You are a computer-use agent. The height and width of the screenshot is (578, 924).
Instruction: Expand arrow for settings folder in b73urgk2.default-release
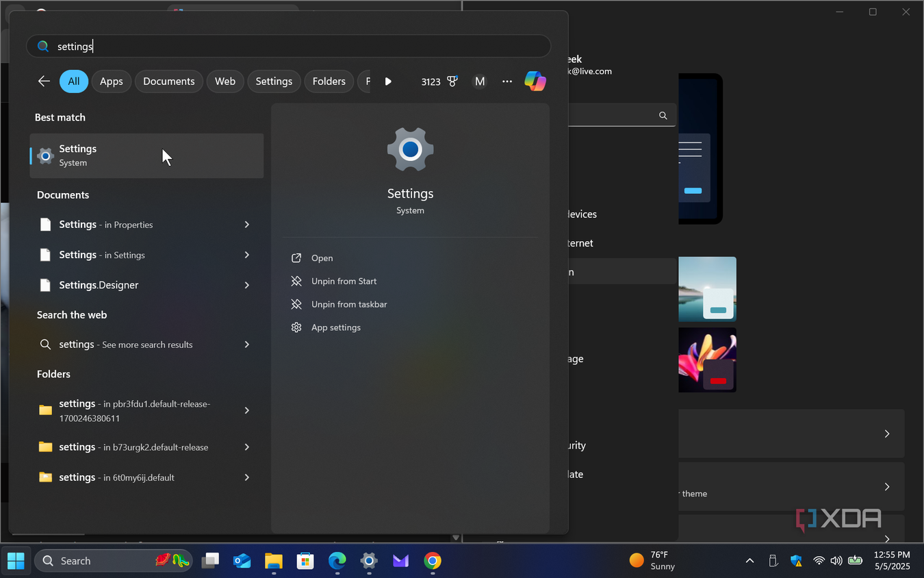[x=247, y=447]
